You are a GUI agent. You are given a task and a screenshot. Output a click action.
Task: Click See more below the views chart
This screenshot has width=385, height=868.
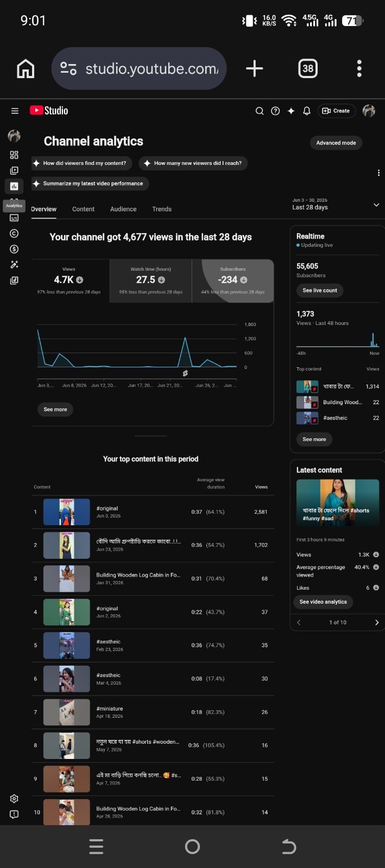pos(55,410)
